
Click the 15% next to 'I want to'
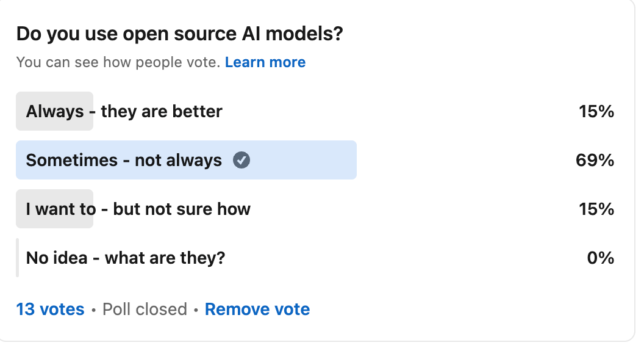pos(596,209)
